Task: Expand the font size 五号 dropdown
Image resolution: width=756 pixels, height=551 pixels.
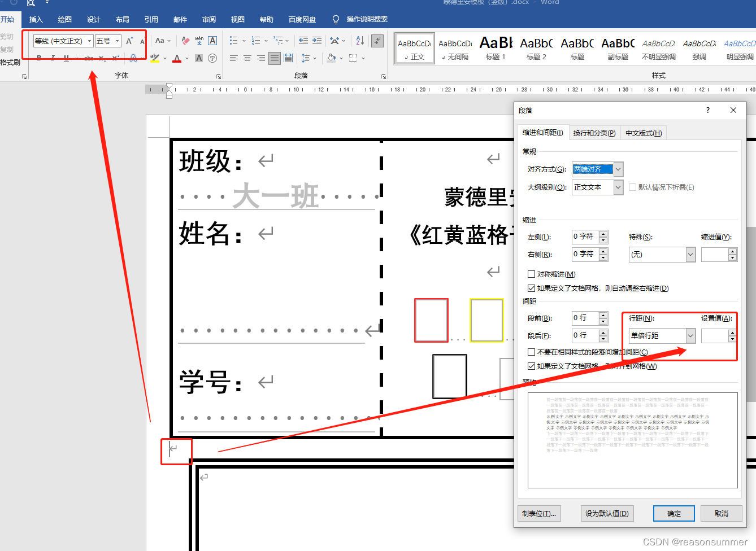Action: (117, 41)
